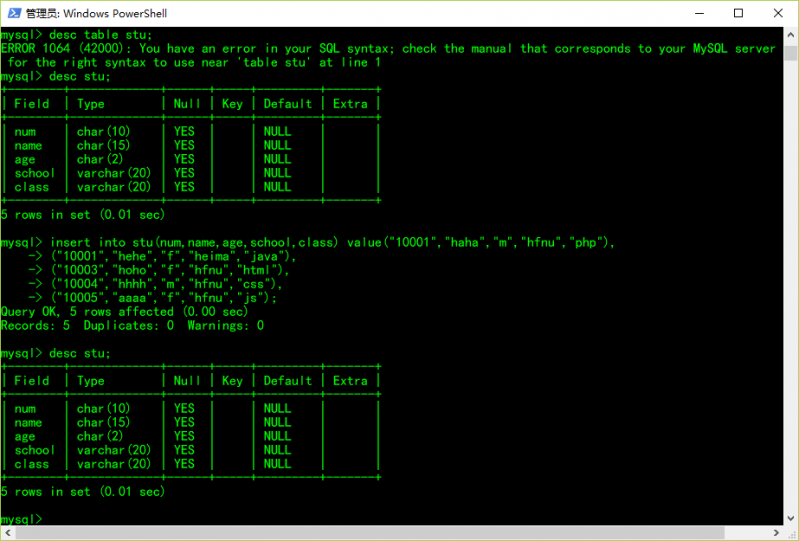Image resolution: width=799 pixels, height=541 pixels.
Task: Click the "Extra" header in the lower table
Action: pos(350,380)
